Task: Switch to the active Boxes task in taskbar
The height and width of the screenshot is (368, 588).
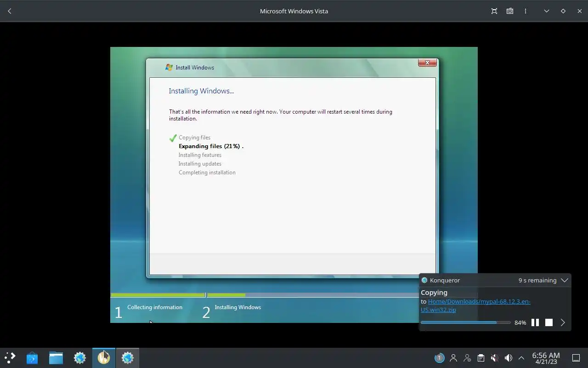Action: point(104,358)
